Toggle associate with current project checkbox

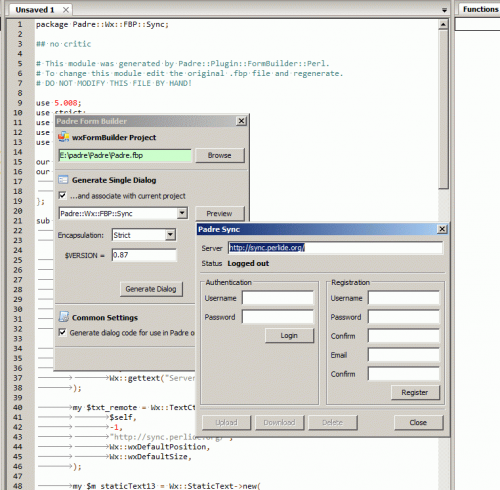(x=62, y=195)
